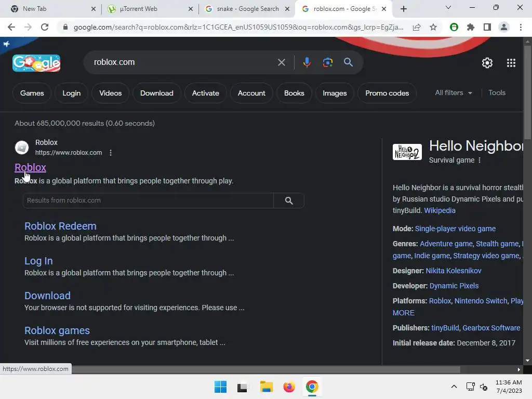
Task: Submit search with magnifier icon
Action: [348, 62]
